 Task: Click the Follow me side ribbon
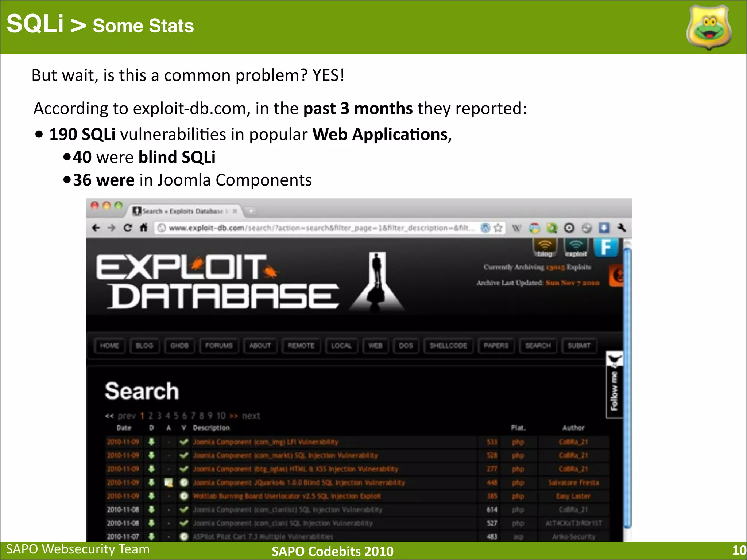[x=615, y=385]
